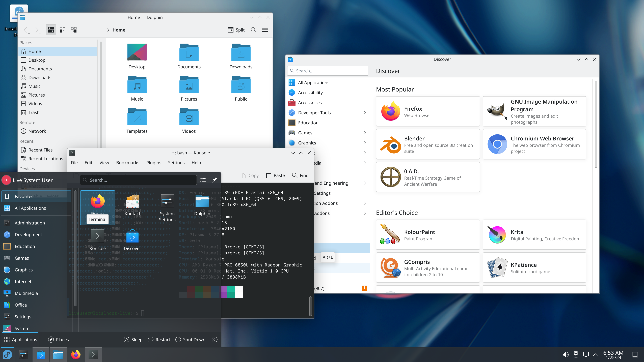Toggle split view in Dolphin
Viewport: 644px width, 362px height.
[x=236, y=30]
